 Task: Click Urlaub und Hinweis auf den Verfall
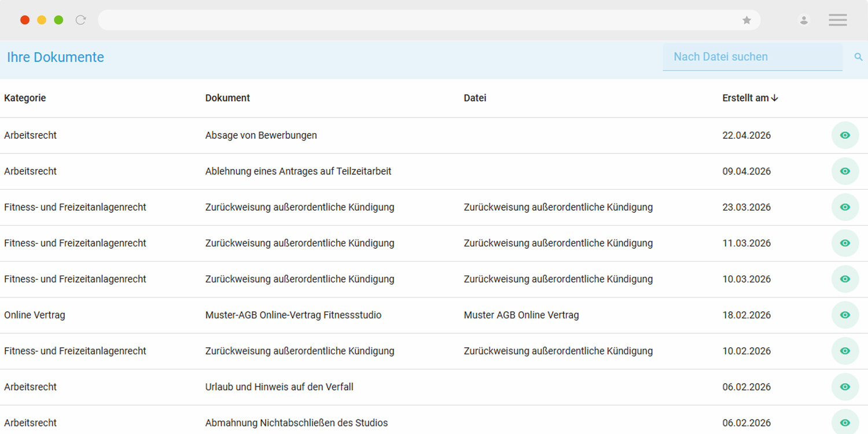[x=279, y=387]
